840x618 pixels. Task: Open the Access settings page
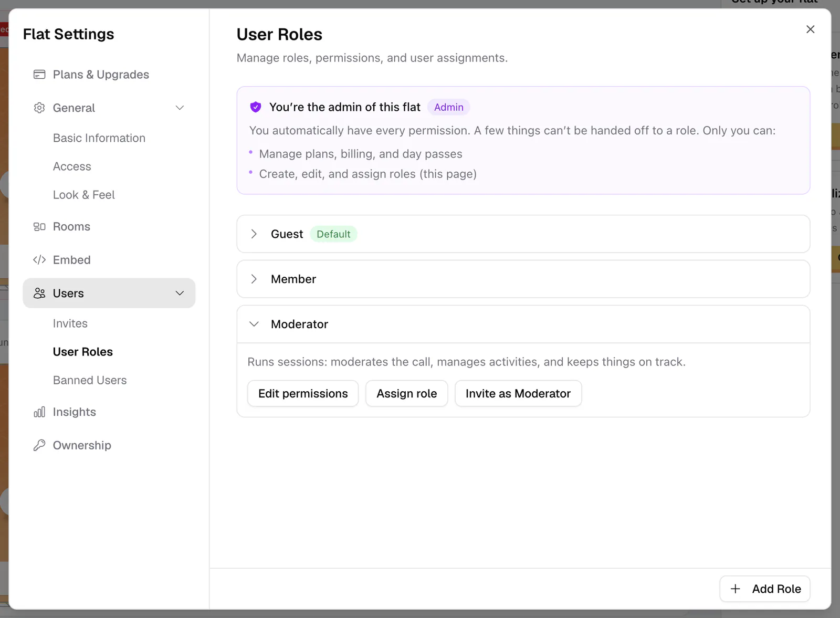(x=72, y=166)
